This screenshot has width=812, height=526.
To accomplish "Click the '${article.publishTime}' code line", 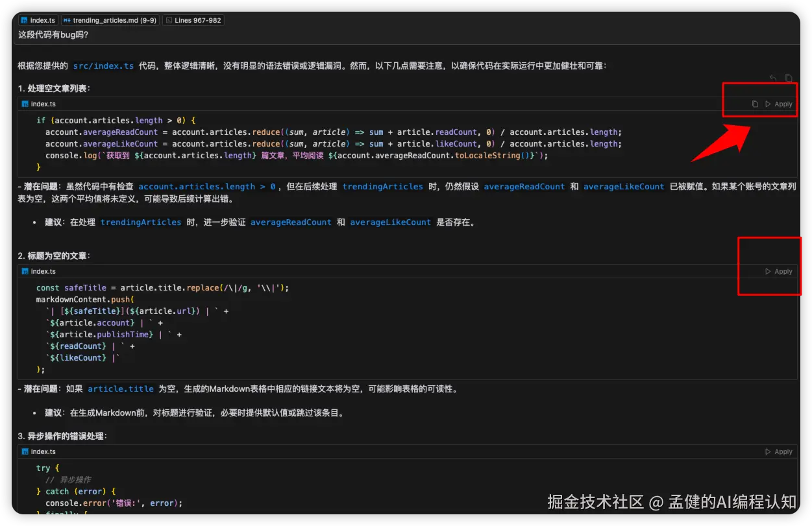I will (114, 335).
